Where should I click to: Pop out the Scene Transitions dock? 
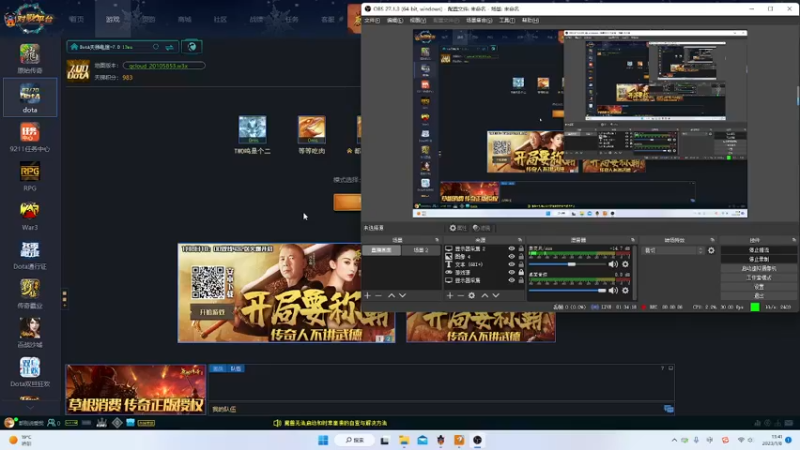point(712,240)
